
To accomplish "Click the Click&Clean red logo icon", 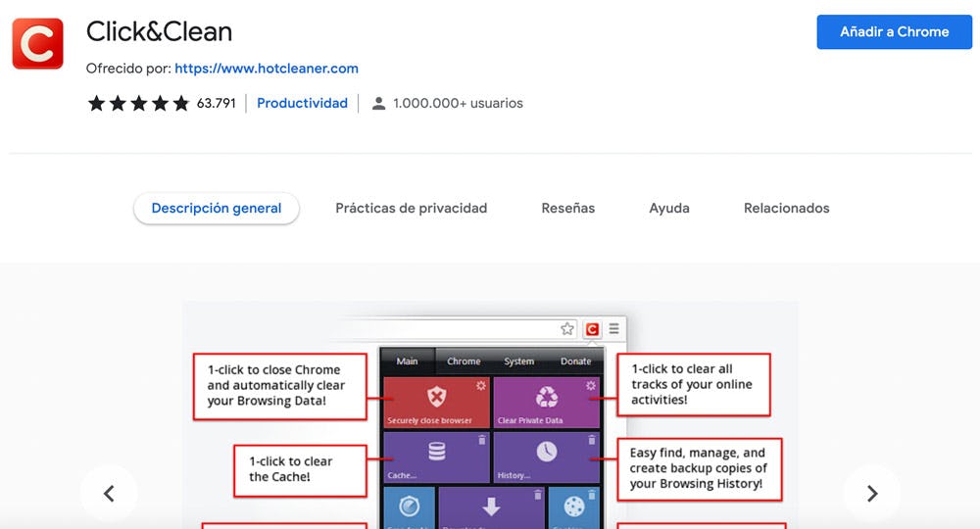I will [37, 43].
